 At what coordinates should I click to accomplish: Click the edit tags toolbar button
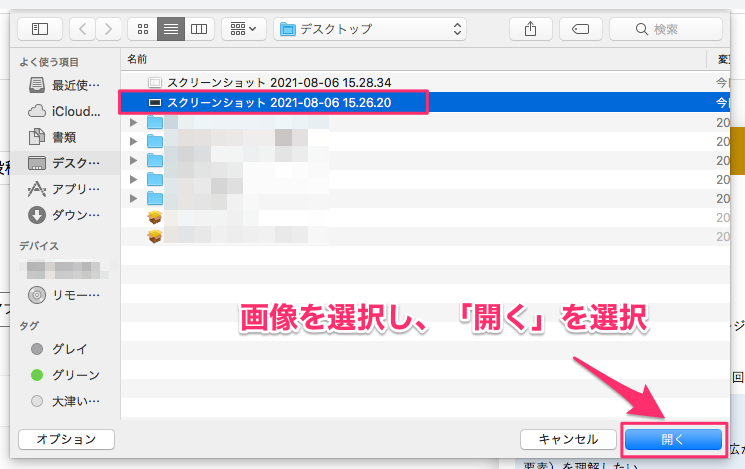(581, 29)
